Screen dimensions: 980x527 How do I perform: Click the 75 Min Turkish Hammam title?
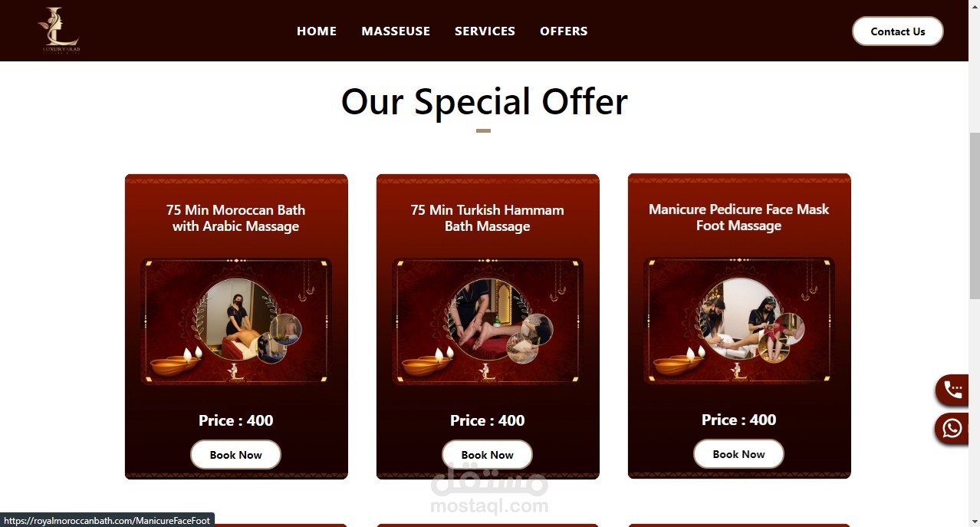pos(487,218)
